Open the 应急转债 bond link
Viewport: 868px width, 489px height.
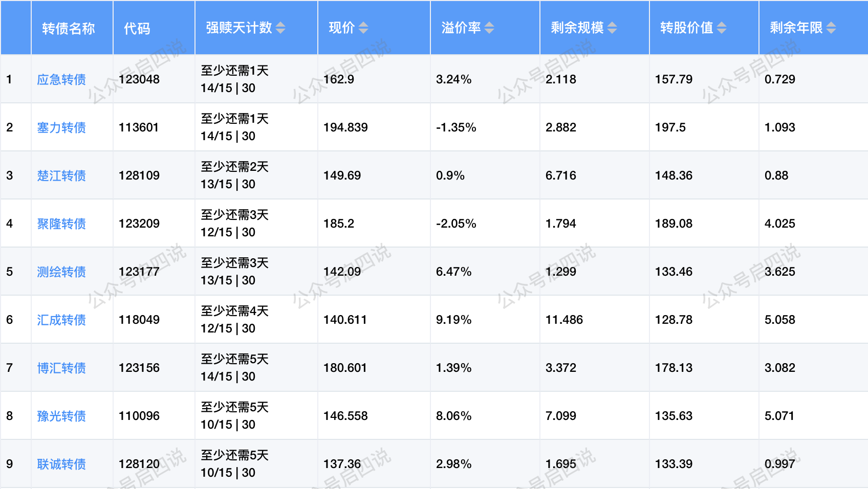click(61, 80)
